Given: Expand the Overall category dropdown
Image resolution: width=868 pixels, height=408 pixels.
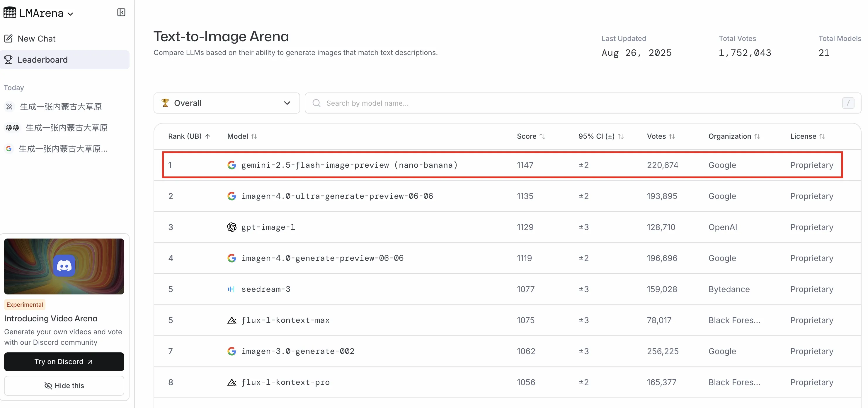Looking at the screenshot, I should coord(227,103).
